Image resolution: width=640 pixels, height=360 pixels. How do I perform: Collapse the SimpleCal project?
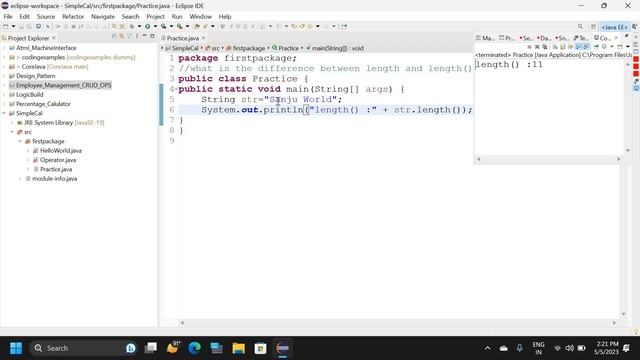[4, 113]
